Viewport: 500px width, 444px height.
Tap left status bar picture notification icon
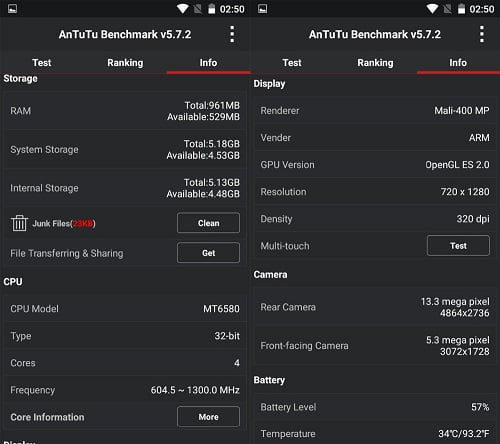[x=13, y=9]
